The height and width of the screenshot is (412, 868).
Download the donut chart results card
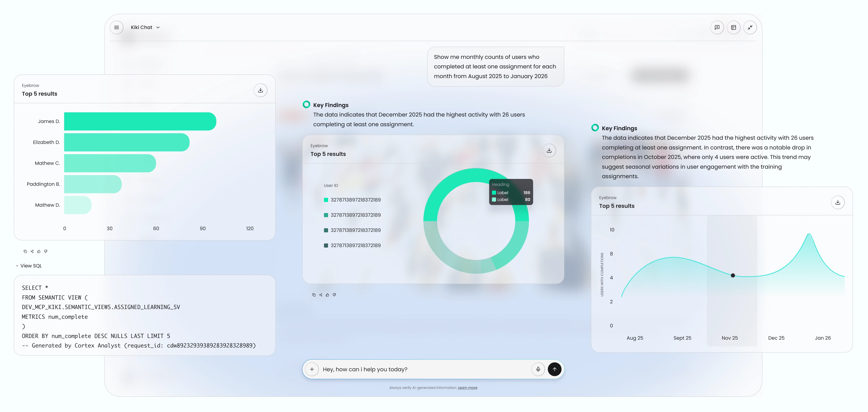pos(549,150)
